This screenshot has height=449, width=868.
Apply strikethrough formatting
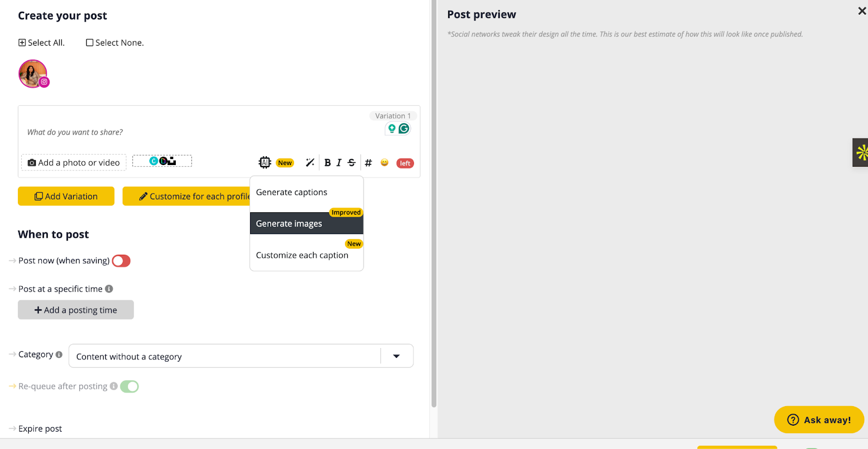[x=352, y=163]
